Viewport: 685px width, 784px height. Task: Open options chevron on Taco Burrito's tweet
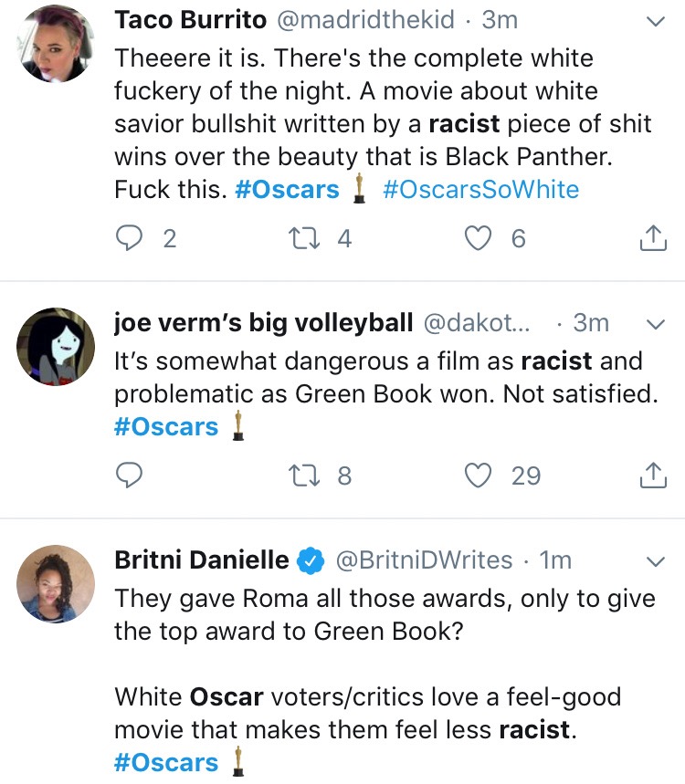tap(656, 22)
